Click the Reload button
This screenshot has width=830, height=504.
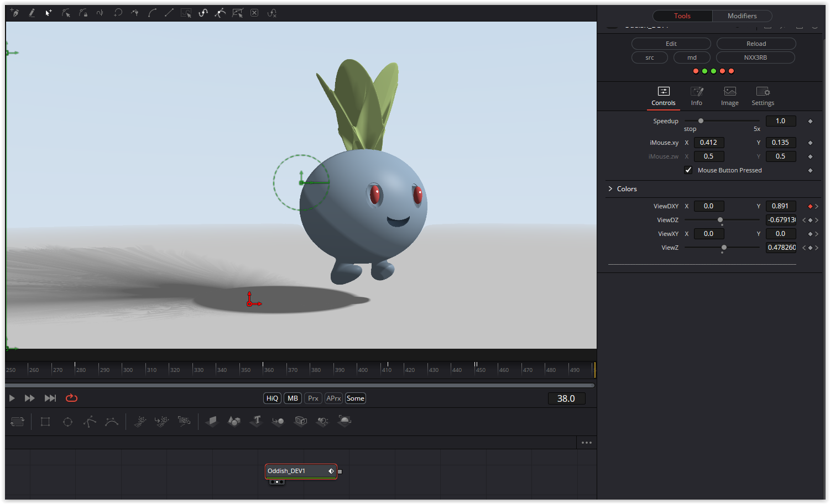(x=756, y=44)
